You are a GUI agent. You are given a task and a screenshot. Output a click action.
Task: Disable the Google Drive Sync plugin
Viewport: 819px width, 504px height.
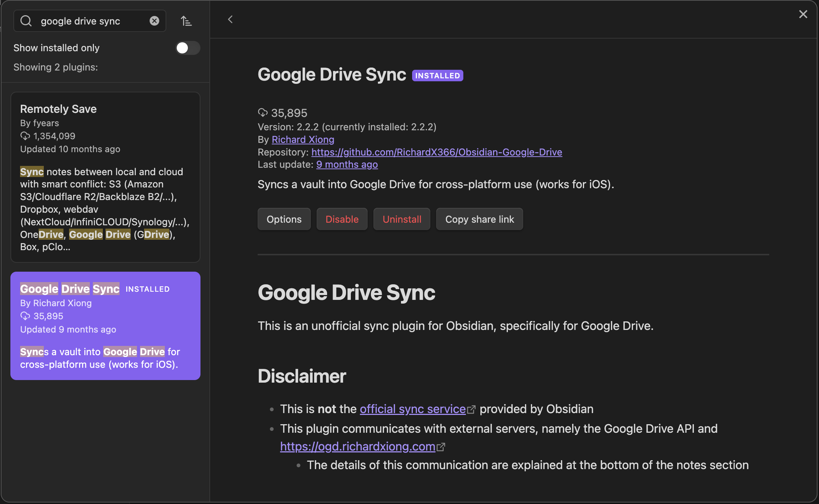342,219
